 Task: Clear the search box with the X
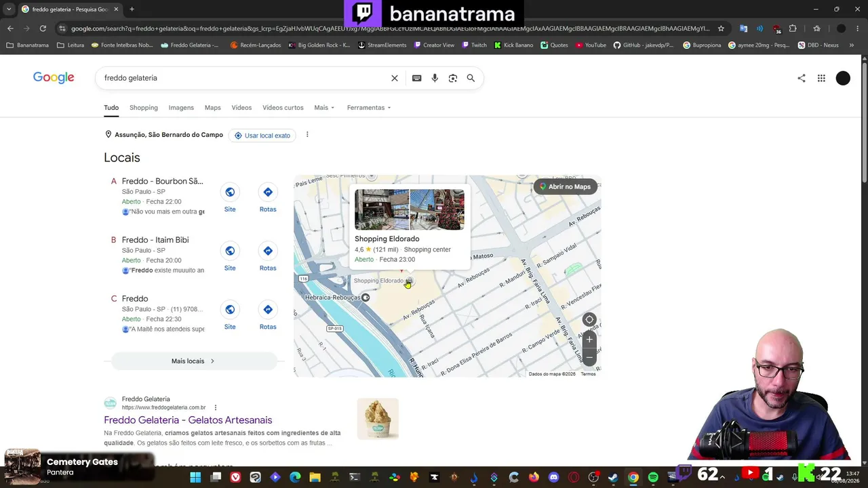pos(395,78)
